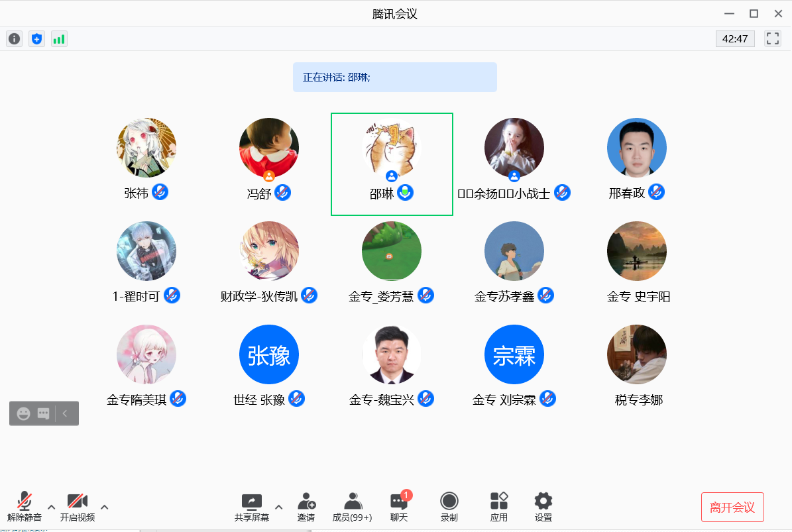Turn on camera via 开启视频
The width and height of the screenshot is (792, 532).
coord(78,507)
